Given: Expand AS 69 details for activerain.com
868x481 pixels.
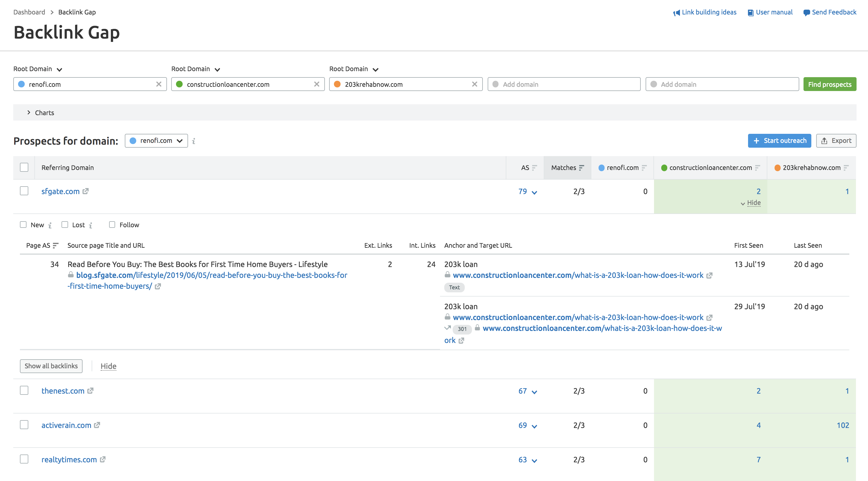Looking at the screenshot, I should click(534, 426).
